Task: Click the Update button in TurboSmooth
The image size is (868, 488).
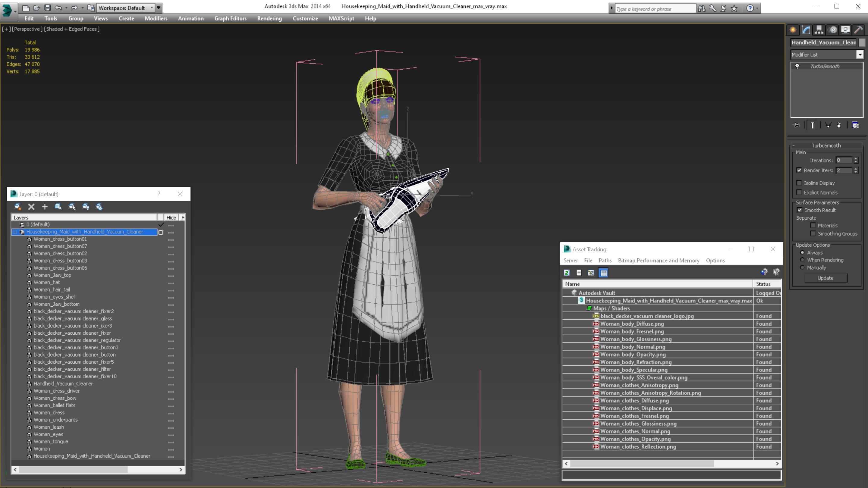Action: coord(825,278)
